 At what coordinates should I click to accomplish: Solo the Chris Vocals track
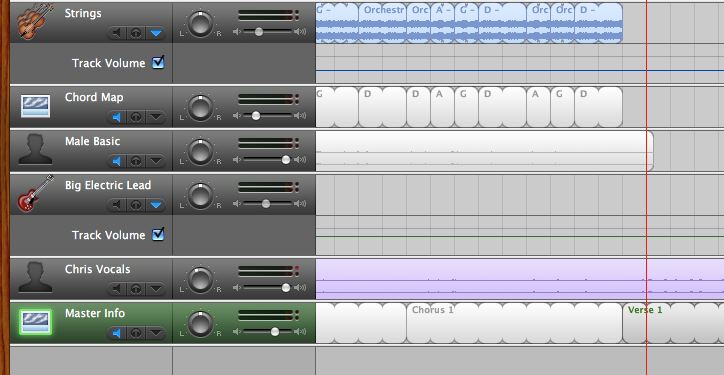pyautogui.click(x=136, y=289)
